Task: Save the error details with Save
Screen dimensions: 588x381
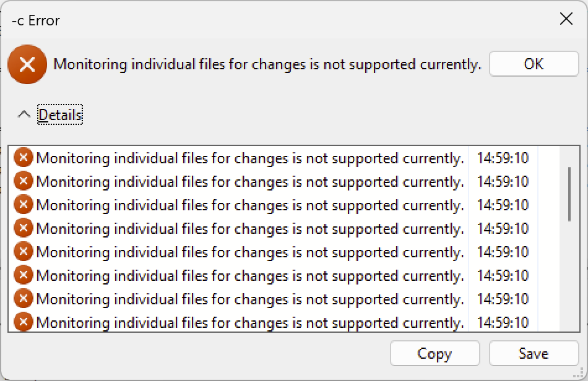Action: pos(533,353)
